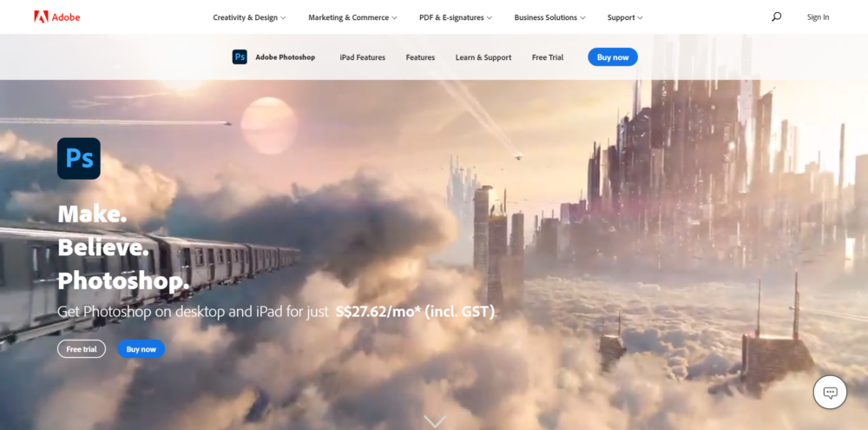Click the small Ps icon in sub-navigation
The image size is (868, 430).
pos(240,57)
